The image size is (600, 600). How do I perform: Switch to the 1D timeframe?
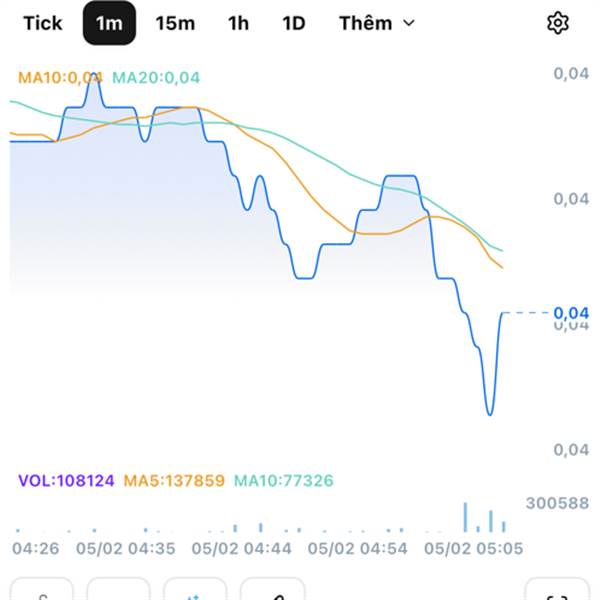coord(293,23)
